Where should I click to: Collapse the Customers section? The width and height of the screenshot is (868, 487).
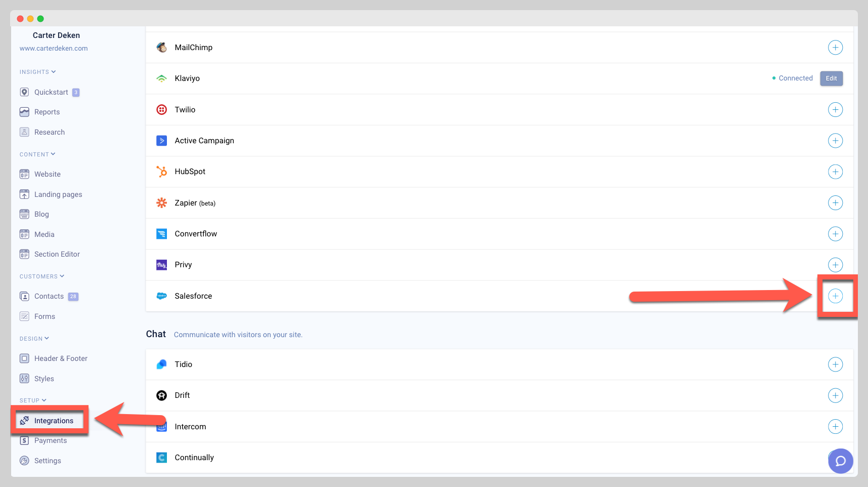coord(63,276)
